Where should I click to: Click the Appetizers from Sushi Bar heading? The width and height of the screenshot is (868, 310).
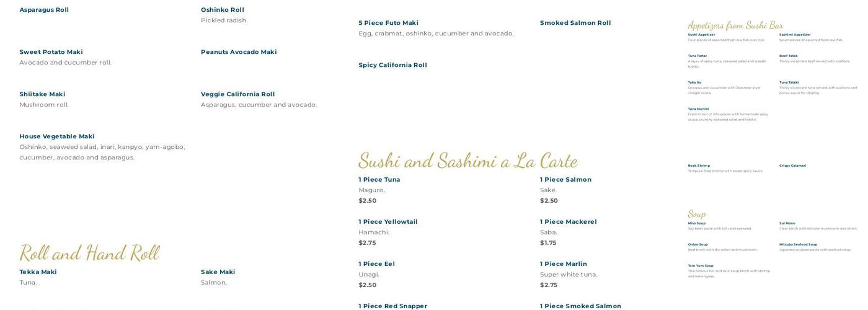point(735,25)
